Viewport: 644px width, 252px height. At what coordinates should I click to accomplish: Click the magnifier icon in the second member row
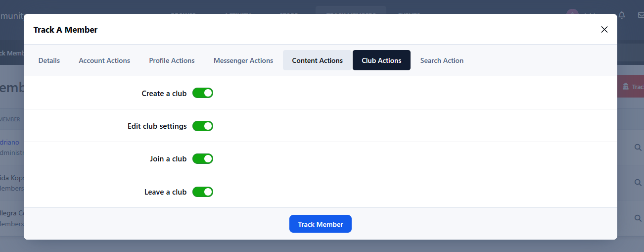tap(638, 183)
